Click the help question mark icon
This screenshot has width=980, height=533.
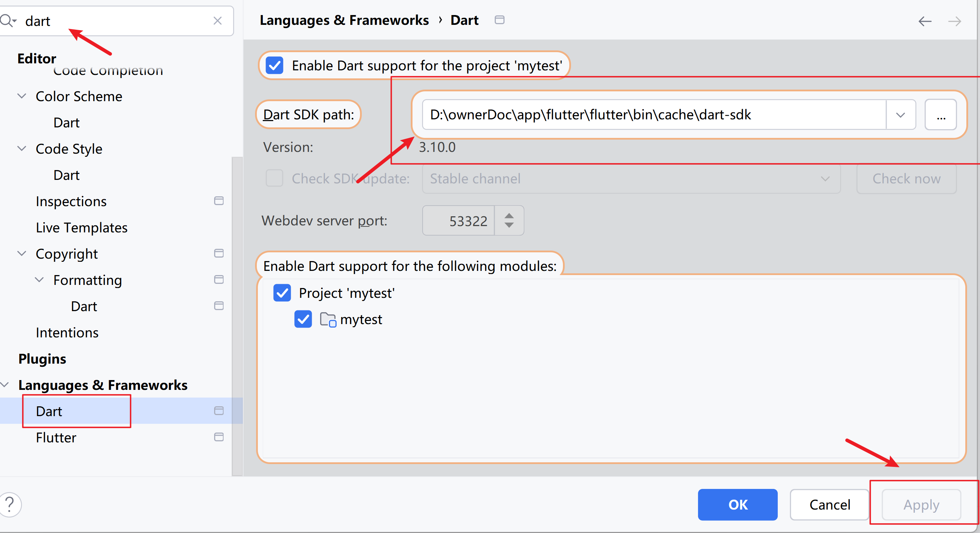pos(10,504)
